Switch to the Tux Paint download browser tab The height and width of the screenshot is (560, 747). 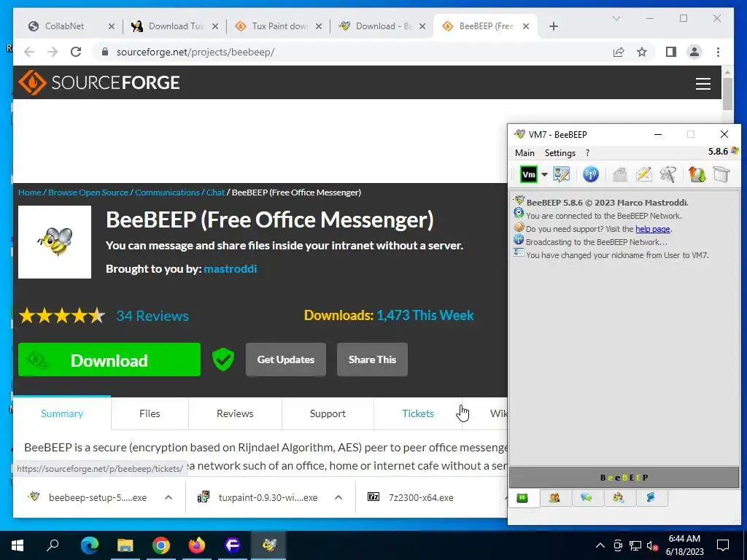pyautogui.click(x=280, y=26)
